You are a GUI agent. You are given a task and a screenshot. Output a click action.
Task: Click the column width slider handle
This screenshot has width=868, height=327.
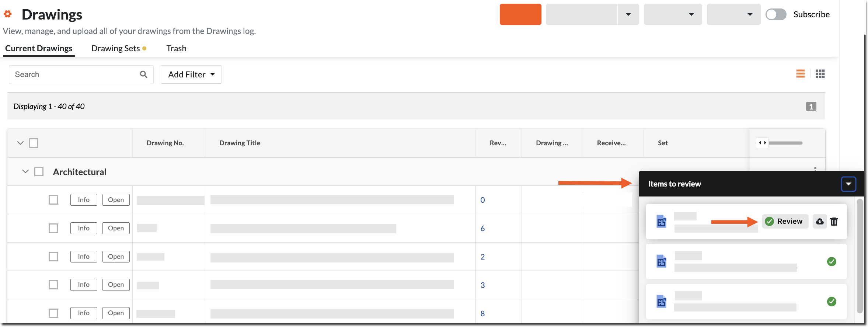coord(762,143)
